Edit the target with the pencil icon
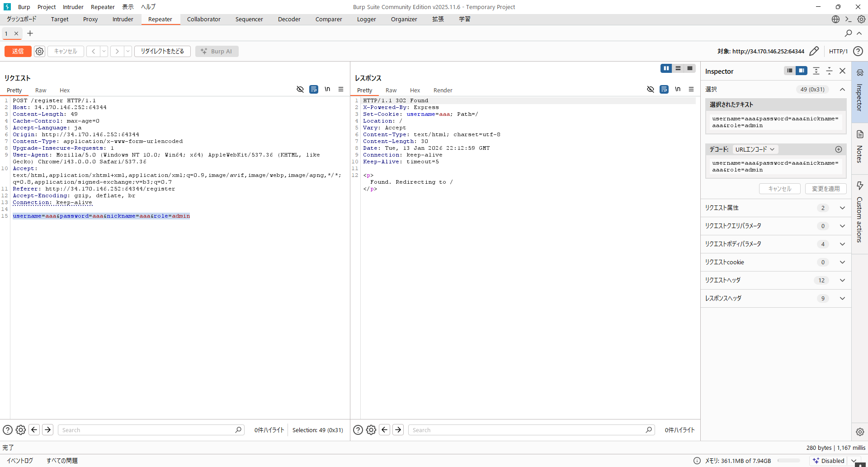 814,51
